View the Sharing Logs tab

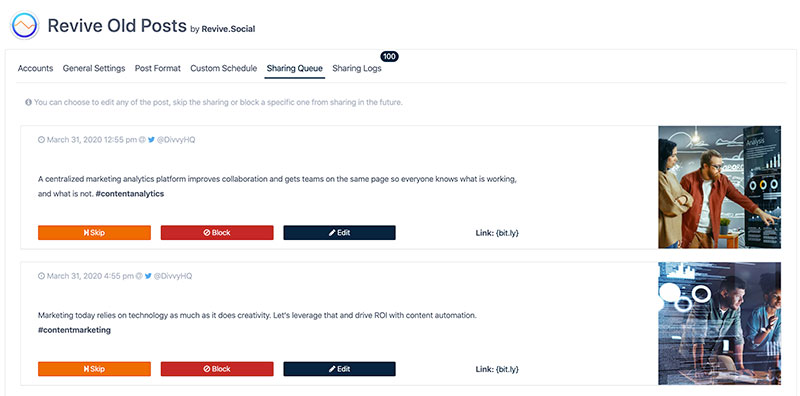point(357,68)
